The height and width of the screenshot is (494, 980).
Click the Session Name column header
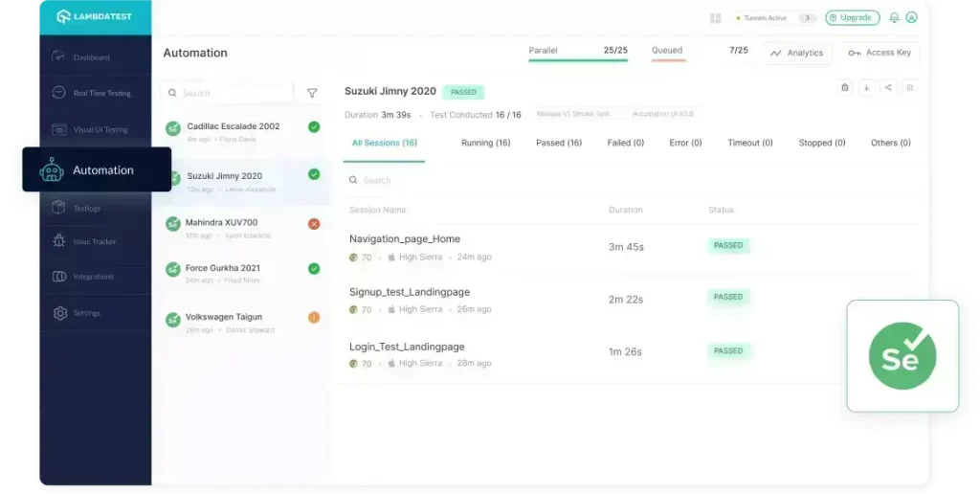[377, 210]
